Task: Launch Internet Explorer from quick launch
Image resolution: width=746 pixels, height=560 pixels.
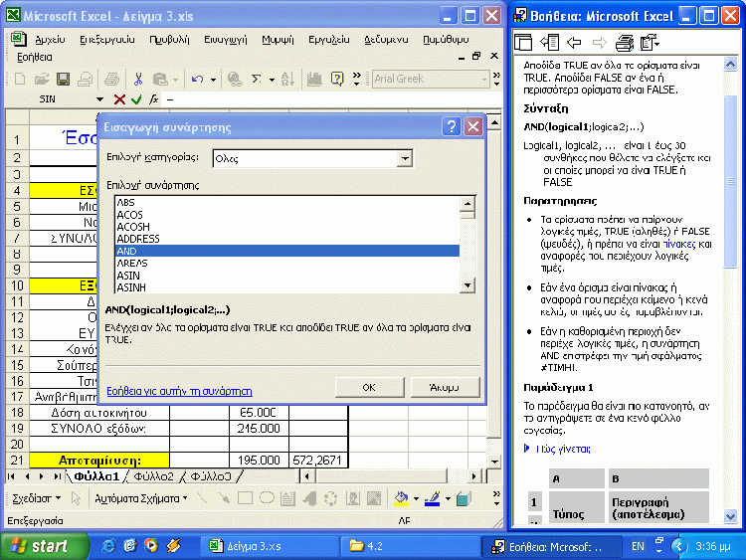Action: click(x=108, y=546)
